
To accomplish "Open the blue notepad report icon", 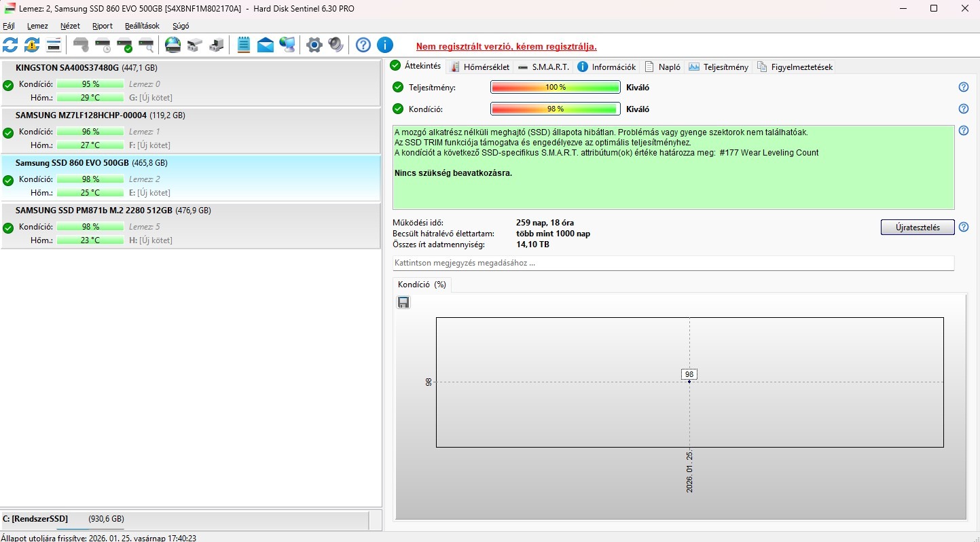I will (x=244, y=46).
